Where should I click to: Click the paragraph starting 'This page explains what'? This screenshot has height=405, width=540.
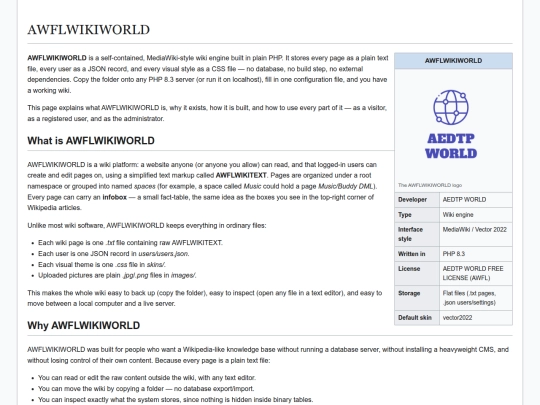tap(207, 113)
